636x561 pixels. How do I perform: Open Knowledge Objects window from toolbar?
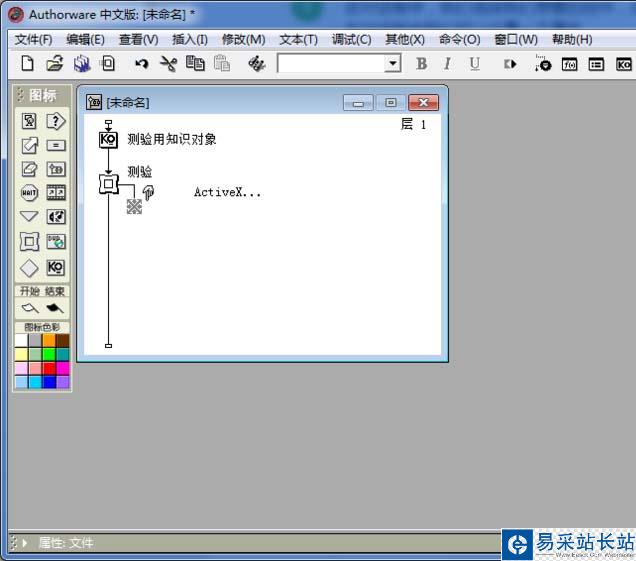pos(623,64)
